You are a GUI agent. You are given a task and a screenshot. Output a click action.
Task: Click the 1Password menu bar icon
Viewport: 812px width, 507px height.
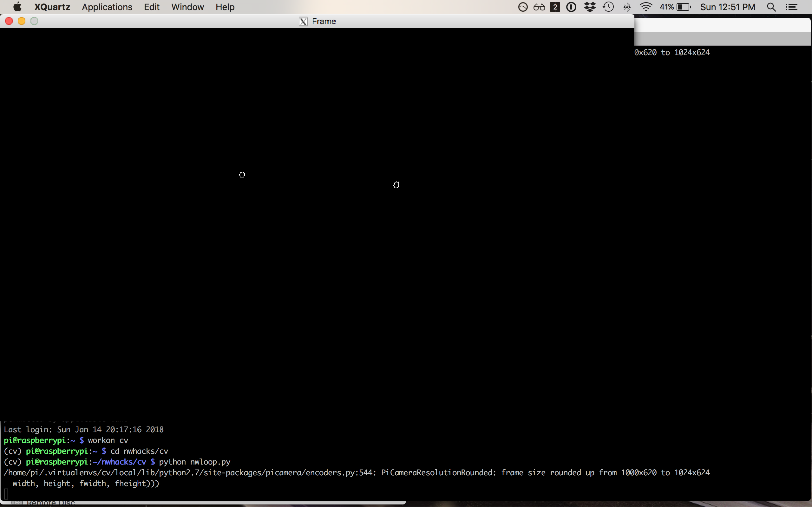point(571,7)
